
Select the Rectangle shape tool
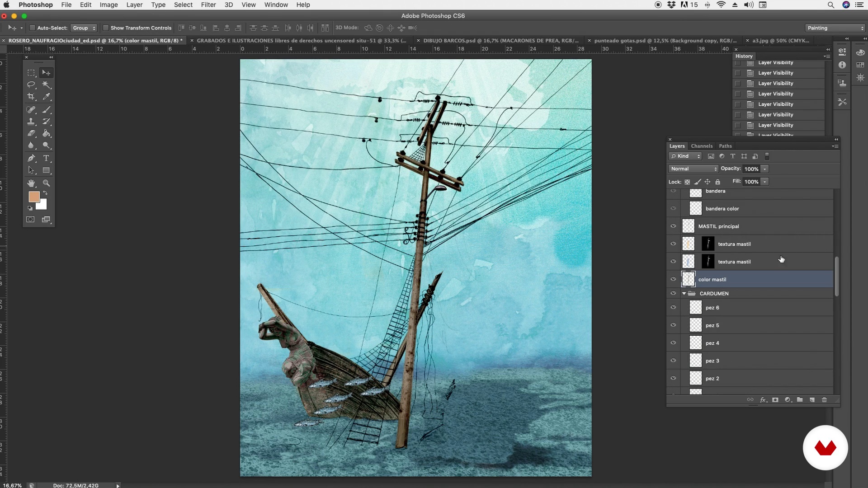(46, 170)
